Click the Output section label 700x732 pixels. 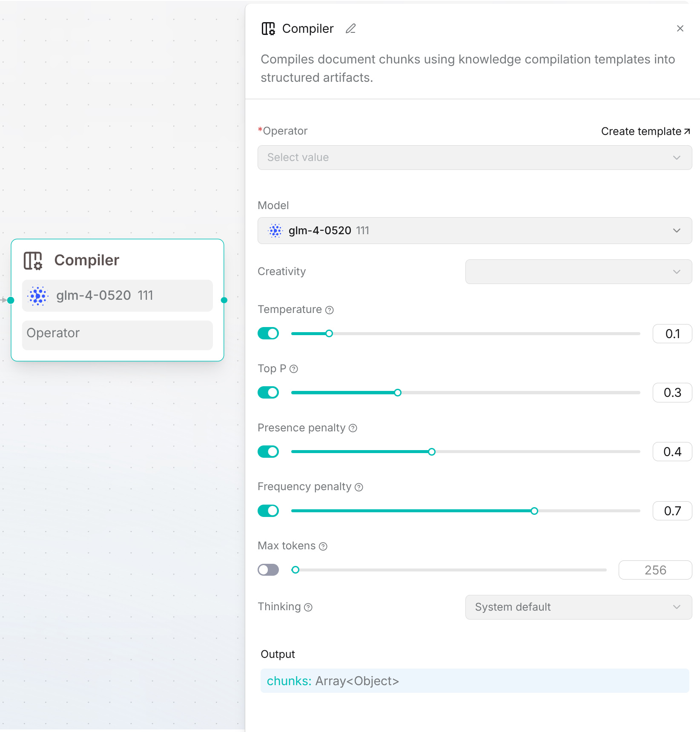pyautogui.click(x=278, y=654)
